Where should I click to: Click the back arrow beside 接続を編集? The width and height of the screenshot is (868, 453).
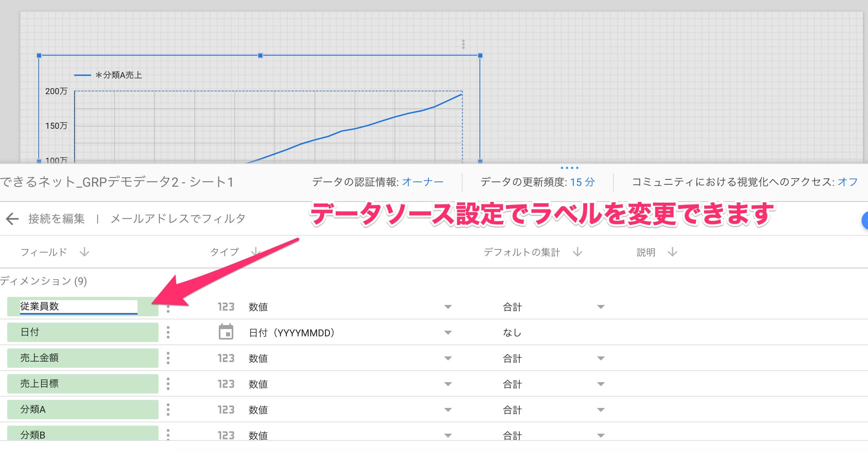pos(12,218)
